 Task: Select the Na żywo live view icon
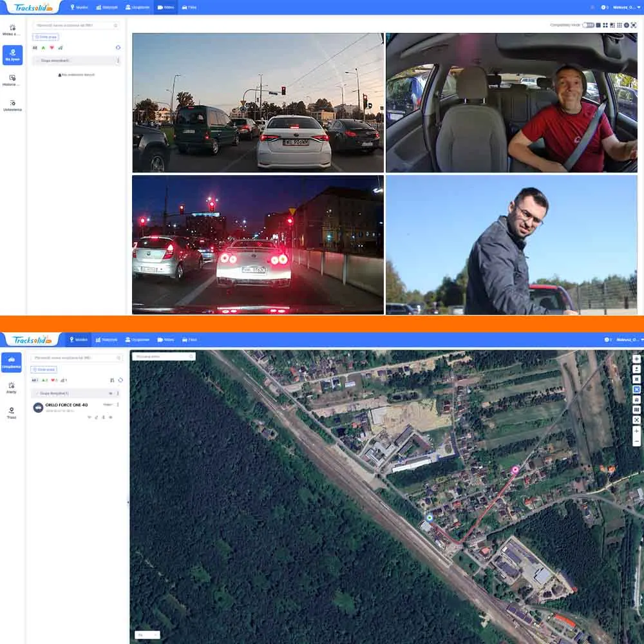(12, 55)
